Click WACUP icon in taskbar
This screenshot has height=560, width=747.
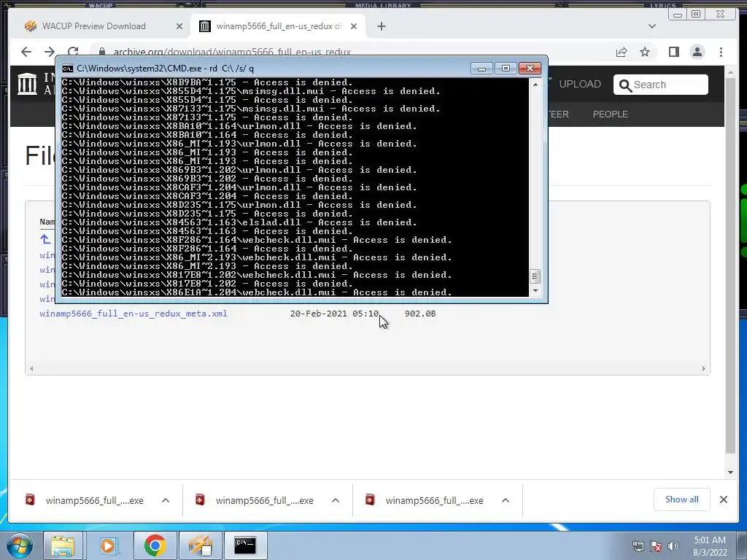200,545
